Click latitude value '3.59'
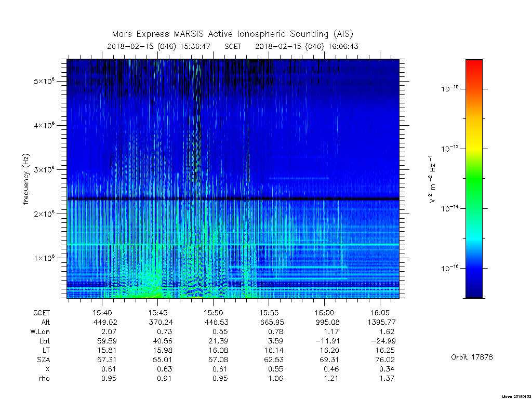The width and height of the screenshot is (532, 399). (275, 341)
